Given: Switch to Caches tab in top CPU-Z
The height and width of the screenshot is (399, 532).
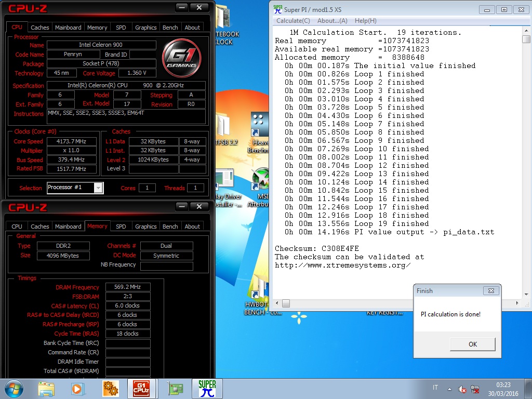Looking at the screenshot, I should click(x=39, y=28).
